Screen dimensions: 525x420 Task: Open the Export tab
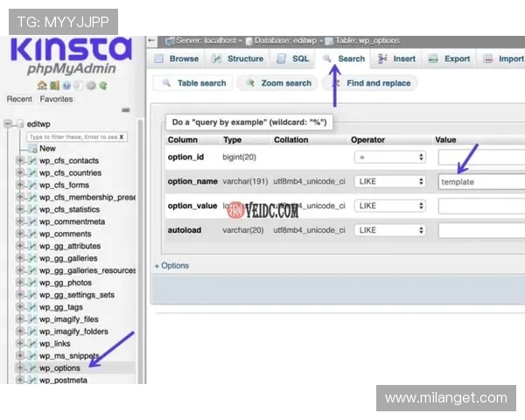click(x=449, y=59)
